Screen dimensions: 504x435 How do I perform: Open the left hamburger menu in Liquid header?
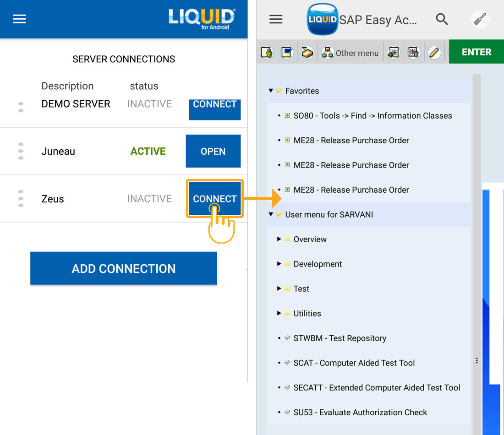coord(19,19)
